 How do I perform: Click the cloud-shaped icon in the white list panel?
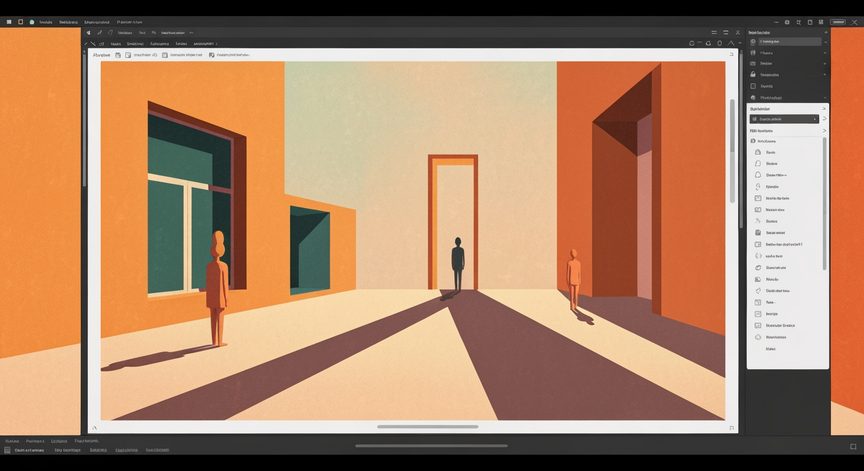pos(758,175)
